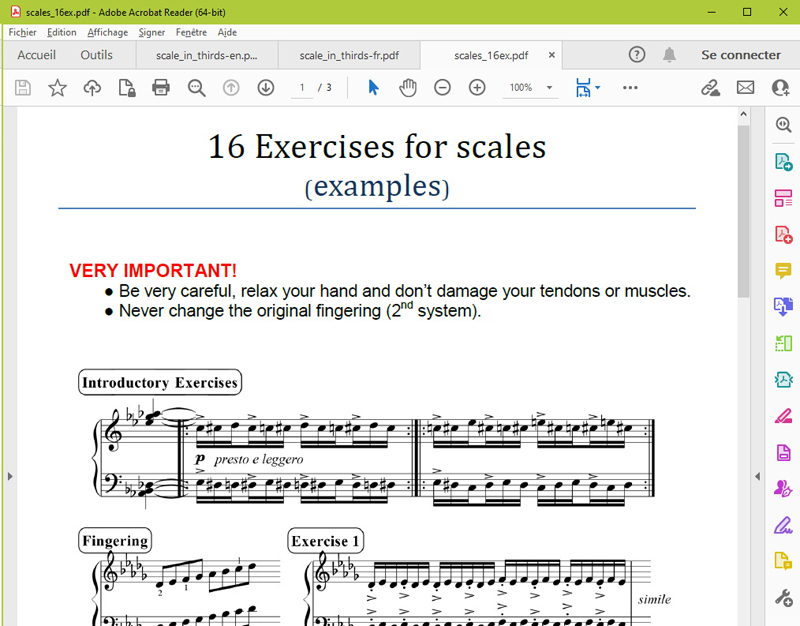Click the page number input field
This screenshot has height=626, width=800.
click(301, 88)
